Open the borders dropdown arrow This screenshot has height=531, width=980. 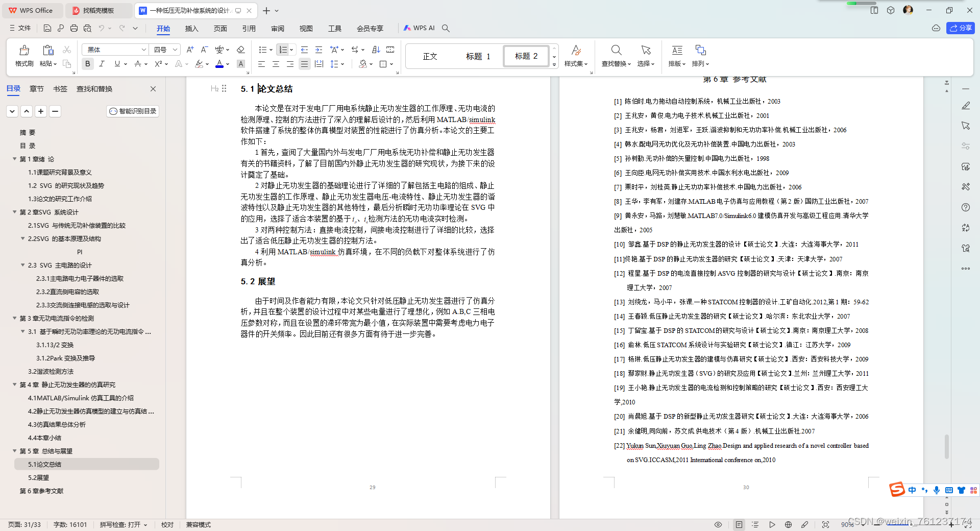point(391,64)
